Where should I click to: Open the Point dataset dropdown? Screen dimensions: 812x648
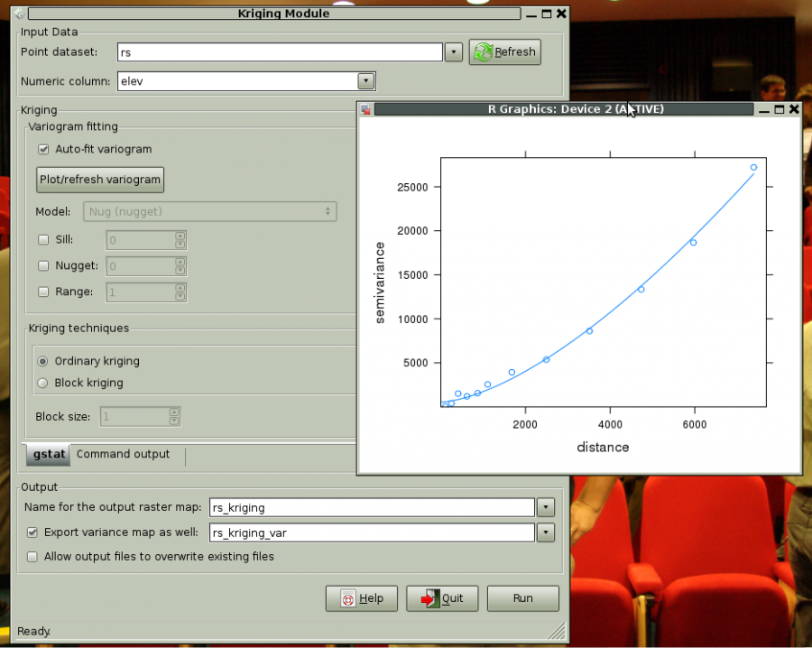click(x=454, y=52)
